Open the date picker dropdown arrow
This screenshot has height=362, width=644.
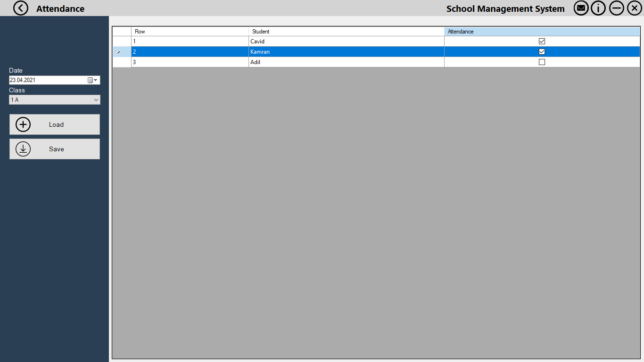[95, 80]
